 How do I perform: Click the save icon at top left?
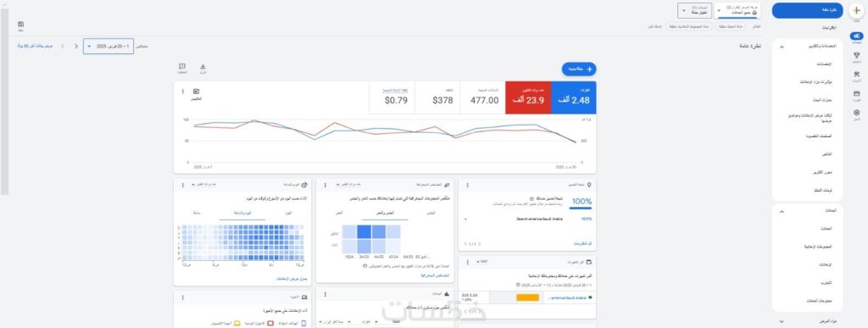tap(20, 25)
